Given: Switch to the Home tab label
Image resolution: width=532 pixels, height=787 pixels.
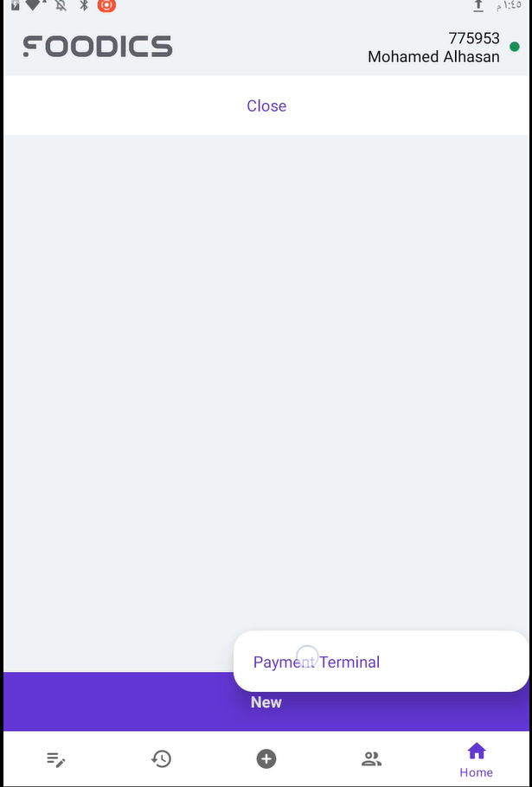Looking at the screenshot, I should tap(476, 772).
